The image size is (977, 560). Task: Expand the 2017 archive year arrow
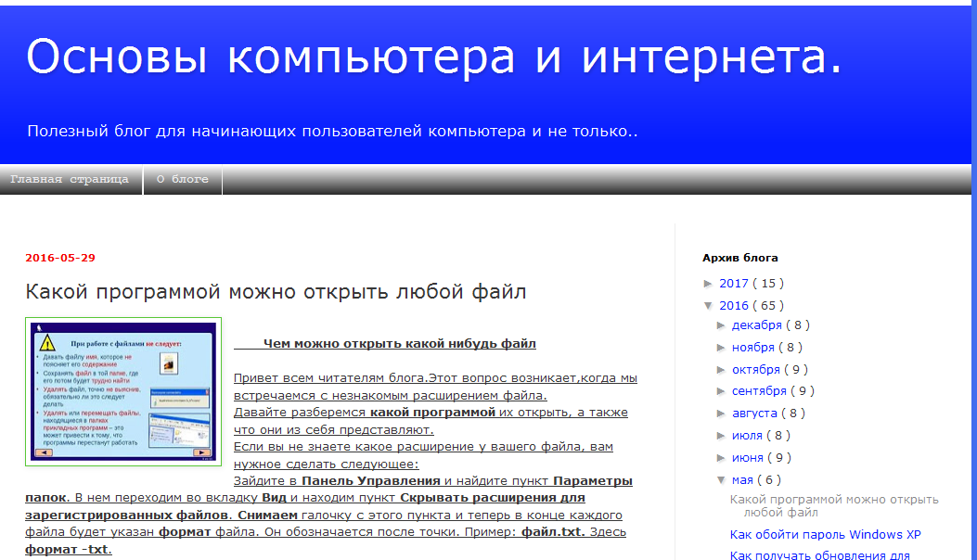709,284
